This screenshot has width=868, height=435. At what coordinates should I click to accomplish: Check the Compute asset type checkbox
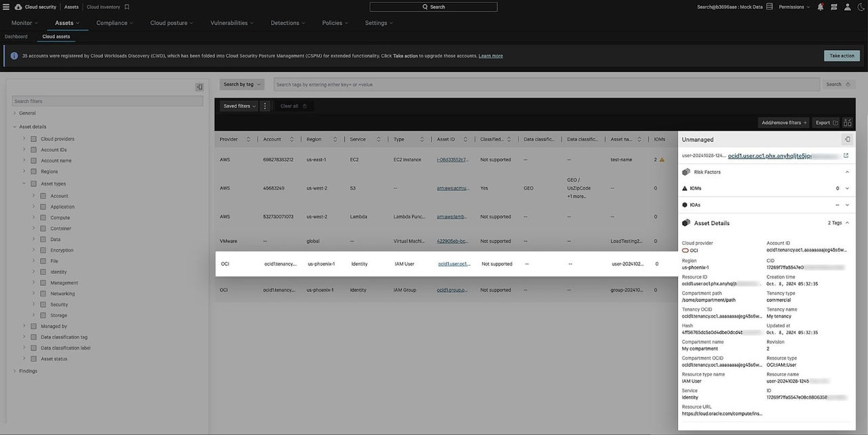43,217
